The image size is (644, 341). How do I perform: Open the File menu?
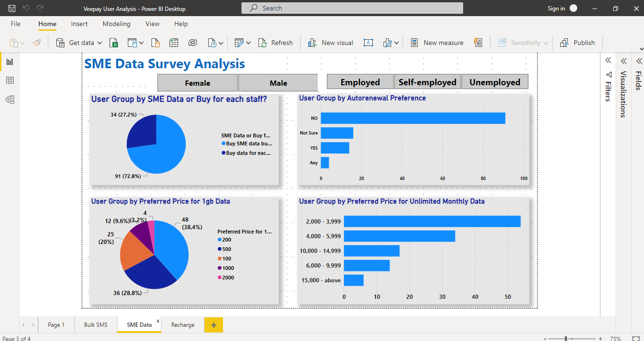click(x=16, y=24)
